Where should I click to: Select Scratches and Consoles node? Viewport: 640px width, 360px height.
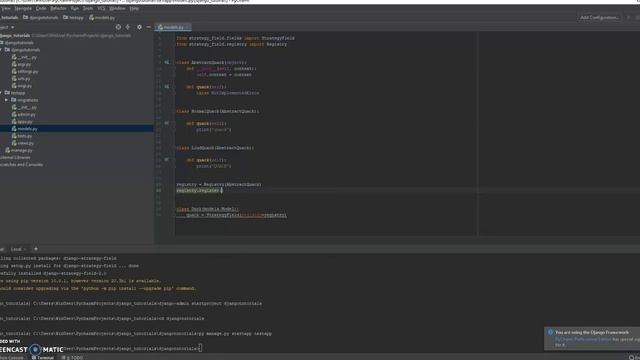(21, 165)
